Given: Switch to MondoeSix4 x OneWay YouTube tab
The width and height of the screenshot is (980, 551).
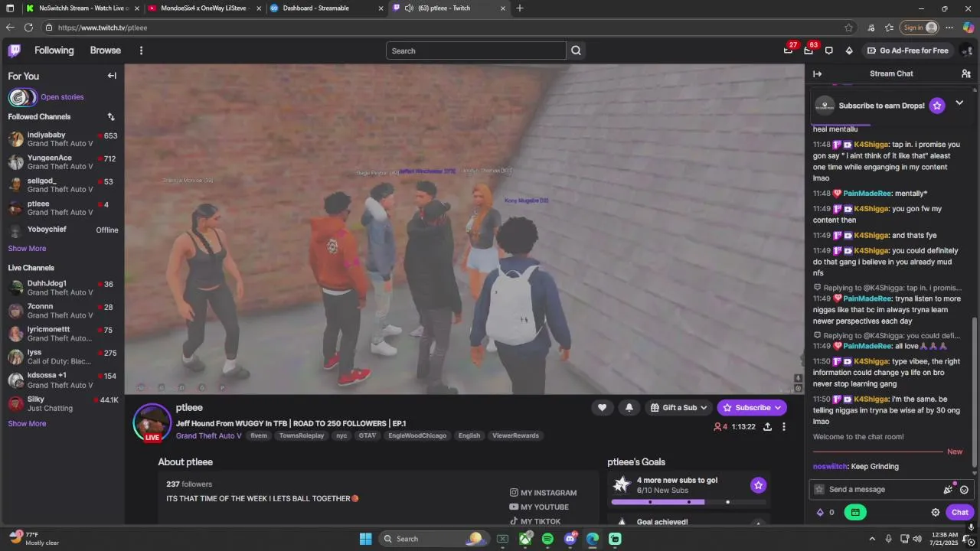Looking at the screenshot, I should [x=203, y=8].
